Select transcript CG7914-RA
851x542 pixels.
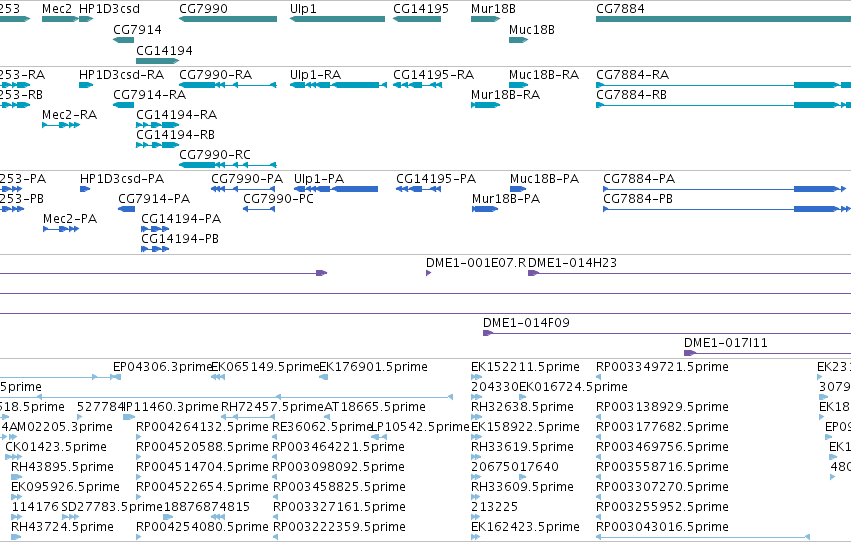149,94
